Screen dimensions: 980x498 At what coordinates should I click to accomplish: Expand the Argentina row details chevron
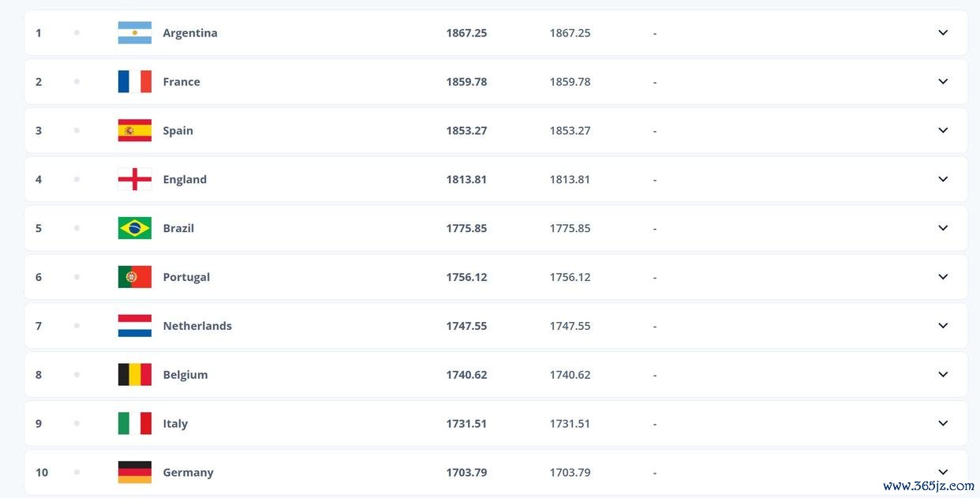[x=943, y=32]
